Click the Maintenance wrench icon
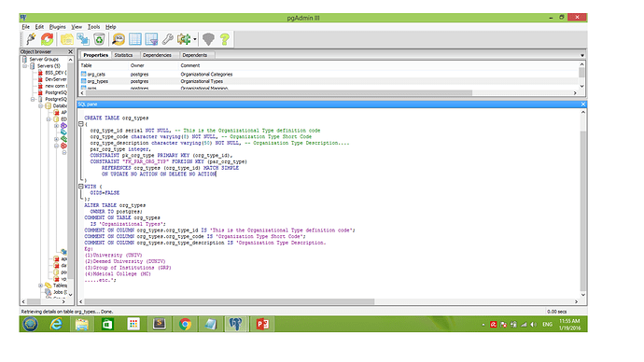Screen dimensions: 644x362 [168, 39]
